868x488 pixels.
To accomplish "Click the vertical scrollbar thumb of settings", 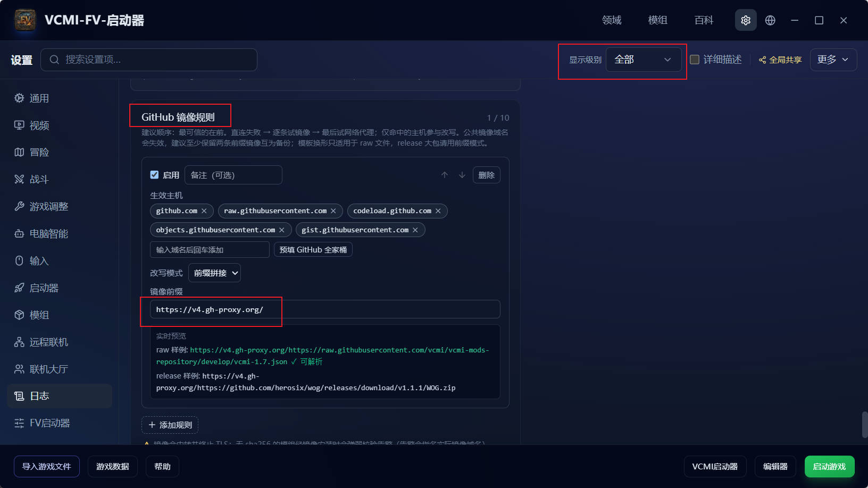I will tap(865, 424).
